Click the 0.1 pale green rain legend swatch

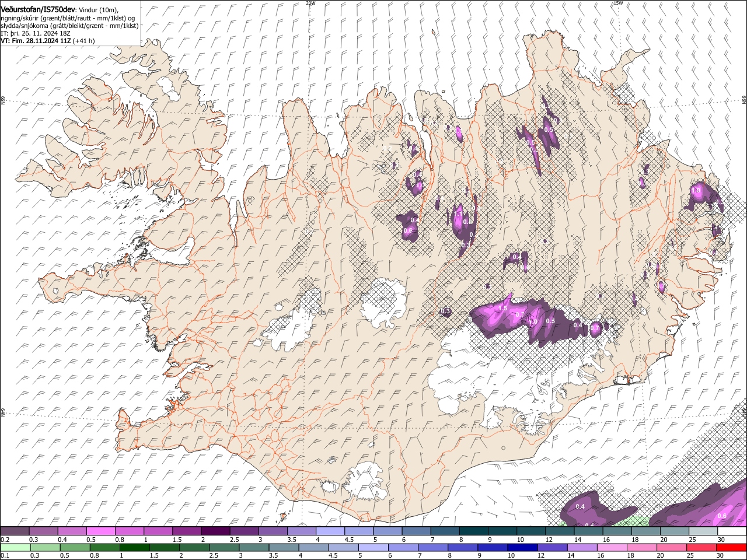[x=15, y=547]
